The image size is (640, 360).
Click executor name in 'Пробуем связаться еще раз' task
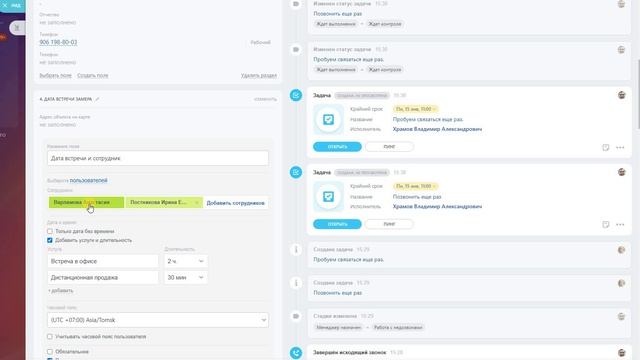[437, 129]
